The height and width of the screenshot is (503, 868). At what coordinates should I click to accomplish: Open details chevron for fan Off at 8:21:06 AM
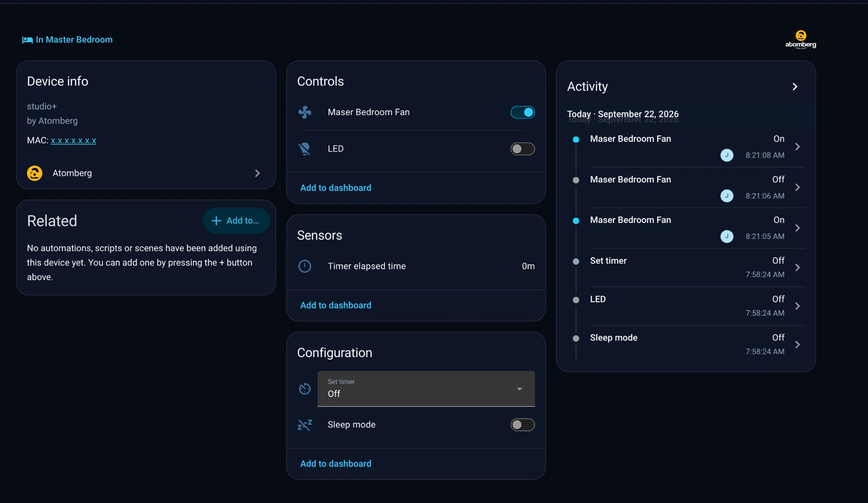point(797,187)
